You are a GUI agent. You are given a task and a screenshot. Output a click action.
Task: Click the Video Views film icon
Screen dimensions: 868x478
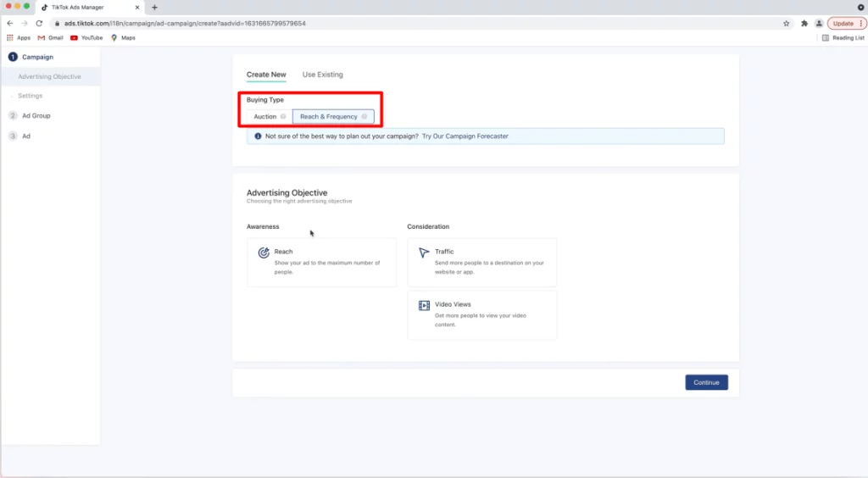click(x=424, y=305)
